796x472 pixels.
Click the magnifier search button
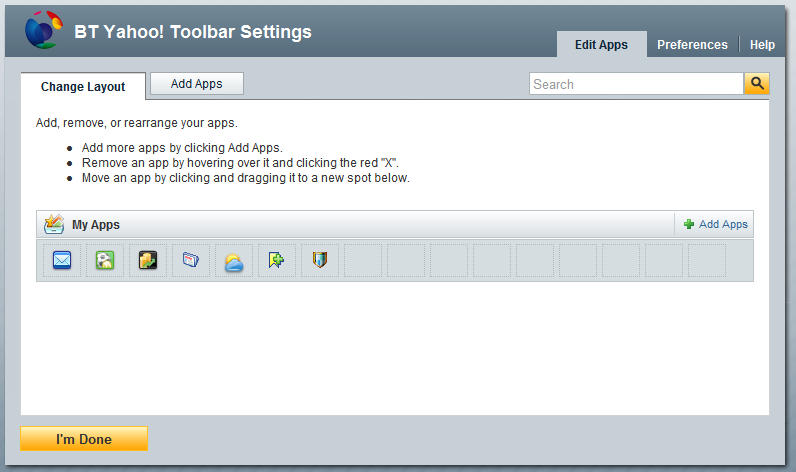coord(756,84)
